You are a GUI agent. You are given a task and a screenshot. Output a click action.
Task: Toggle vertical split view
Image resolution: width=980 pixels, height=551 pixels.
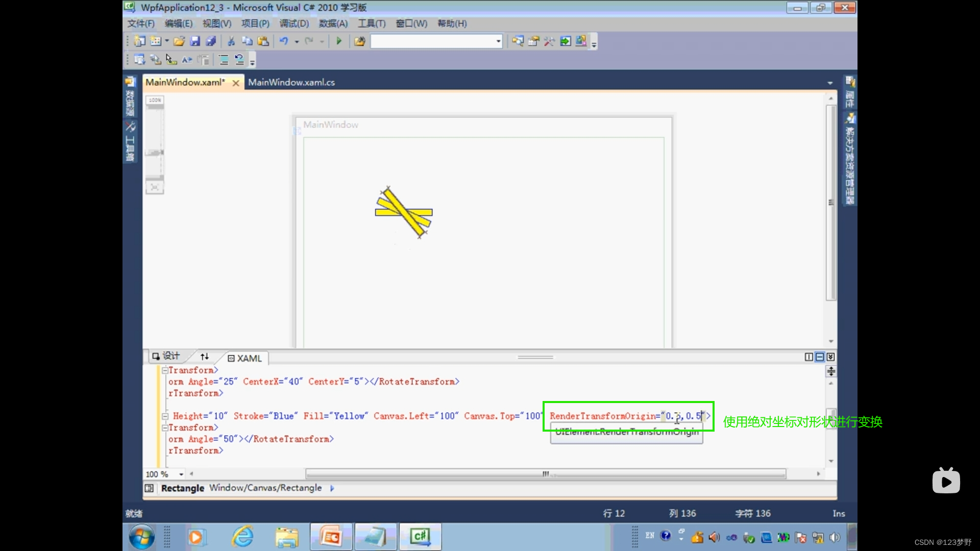point(809,357)
